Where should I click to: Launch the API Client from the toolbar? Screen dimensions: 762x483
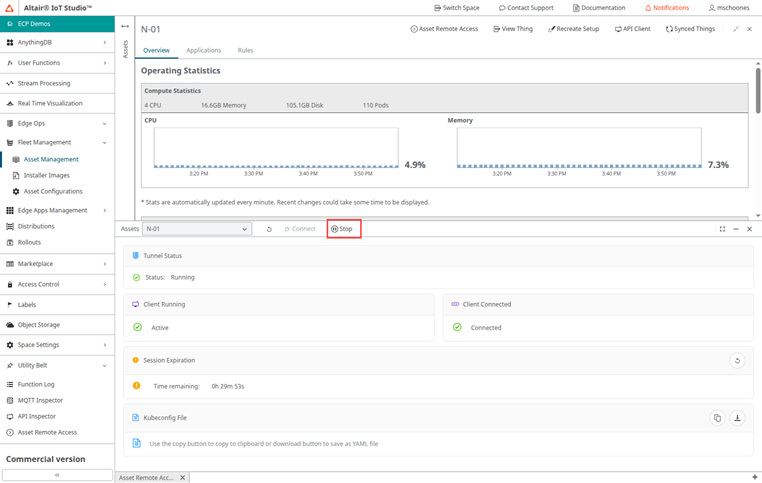632,29
